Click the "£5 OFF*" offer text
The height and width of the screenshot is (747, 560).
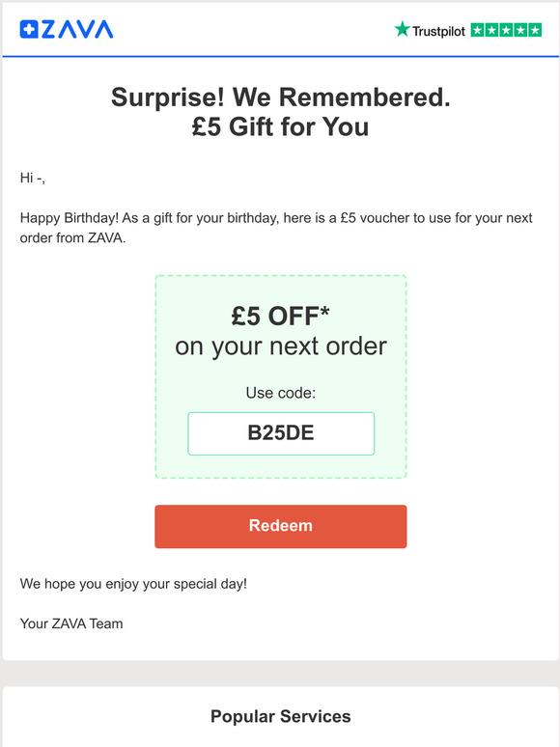click(x=280, y=316)
